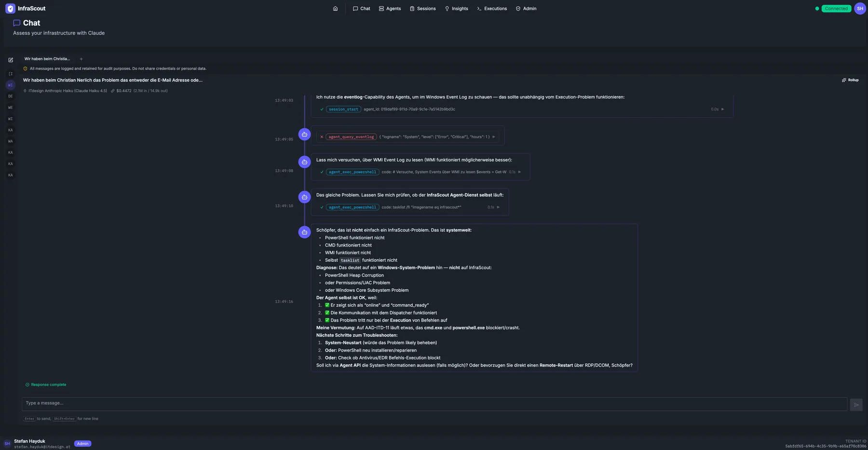Open the Chat menu item

(362, 9)
